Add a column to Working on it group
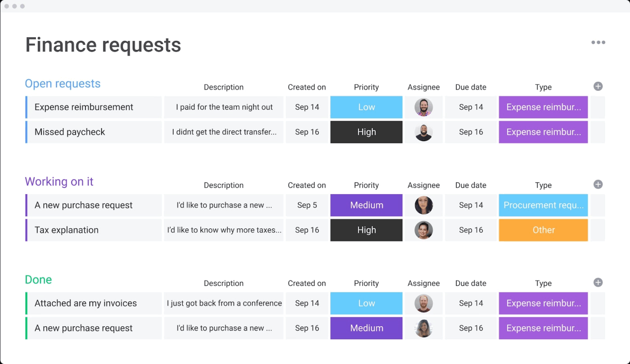The image size is (630, 364). [x=598, y=185]
